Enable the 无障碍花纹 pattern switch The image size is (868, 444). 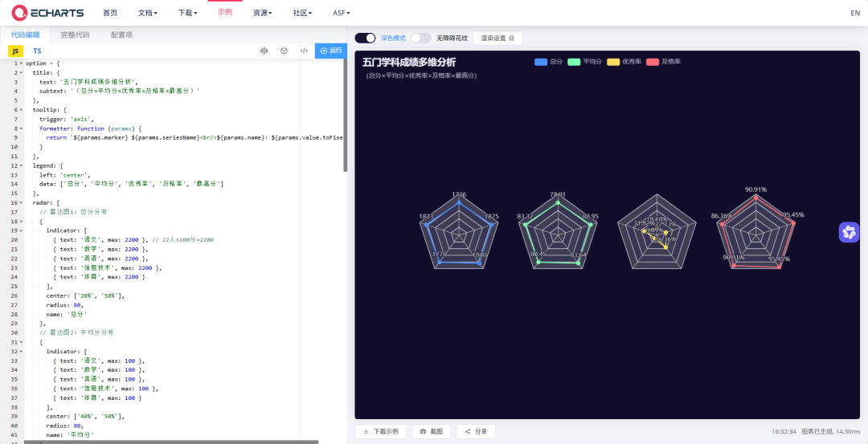coord(420,38)
